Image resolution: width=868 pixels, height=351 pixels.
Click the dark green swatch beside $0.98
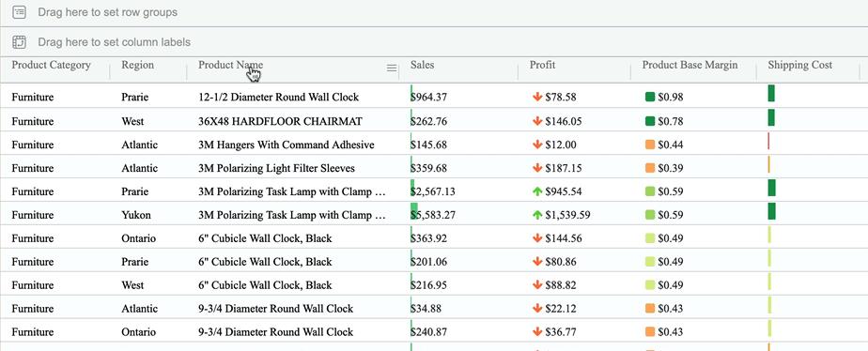650,98
